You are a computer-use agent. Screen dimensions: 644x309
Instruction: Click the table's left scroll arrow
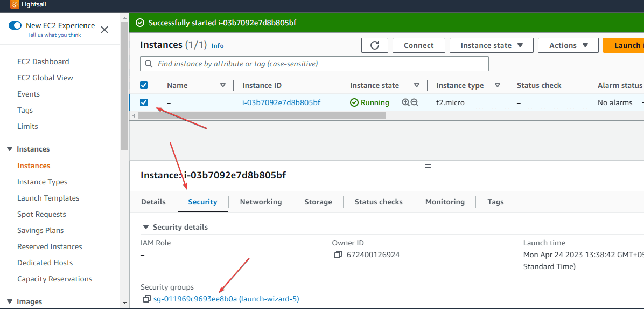[x=132, y=115]
